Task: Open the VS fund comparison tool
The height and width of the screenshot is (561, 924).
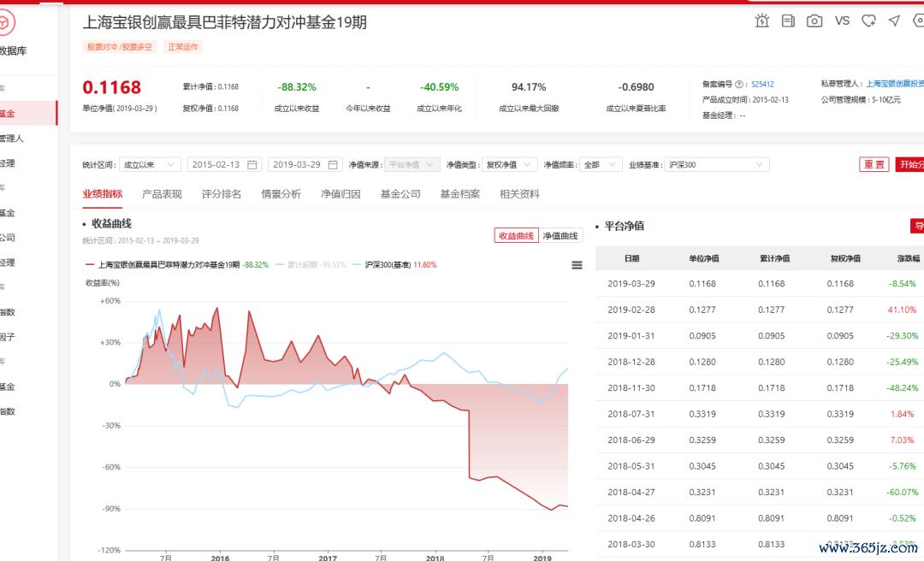Action: tap(842, 21)
